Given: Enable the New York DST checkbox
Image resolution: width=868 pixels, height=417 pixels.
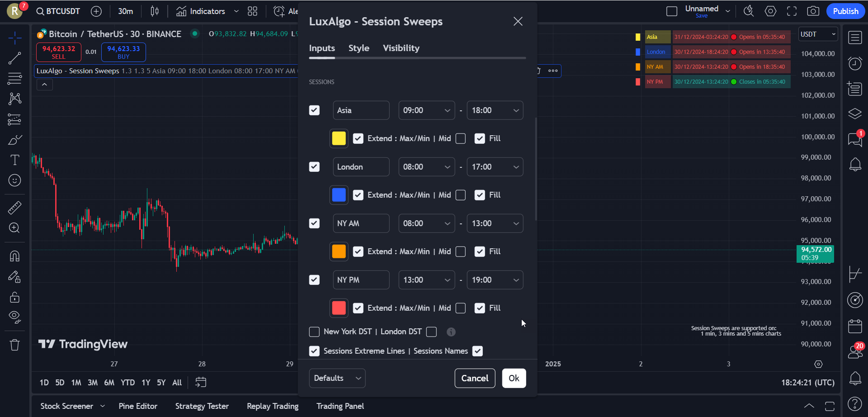Looking at the screenshot, I should 314,332.
